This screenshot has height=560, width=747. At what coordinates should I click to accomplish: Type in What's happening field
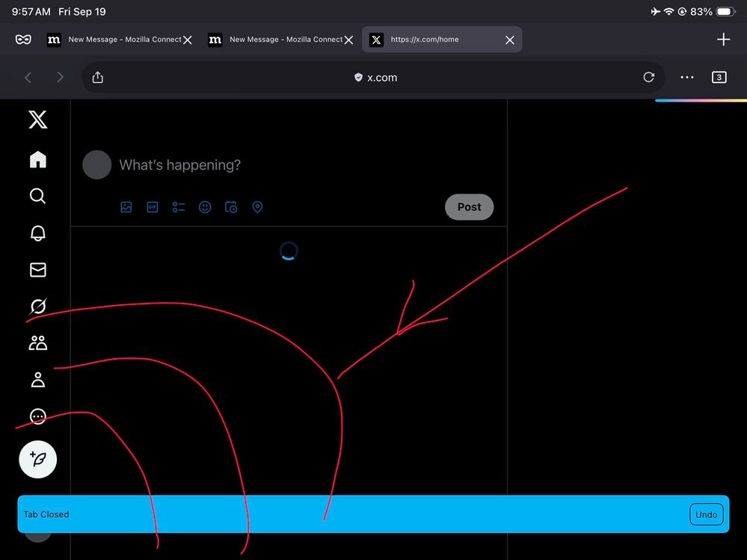(299, 165)
